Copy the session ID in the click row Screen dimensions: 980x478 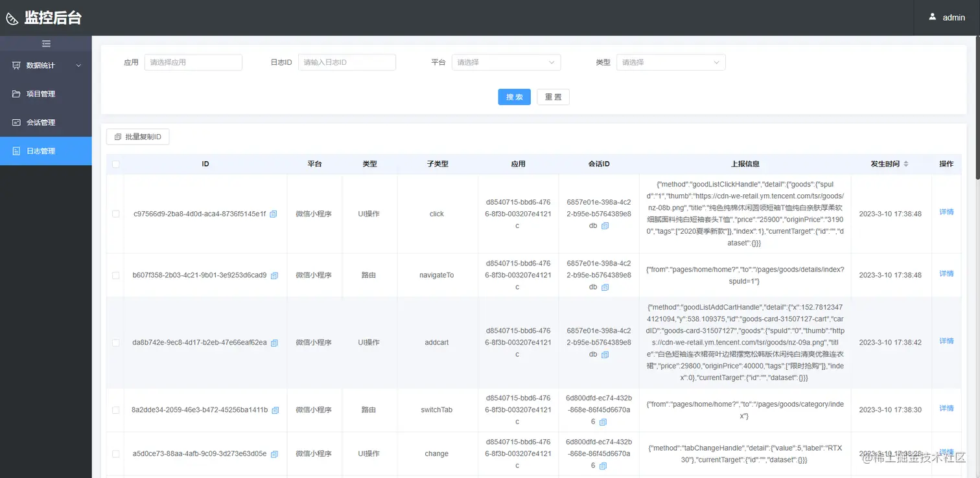tap(605, 226)
